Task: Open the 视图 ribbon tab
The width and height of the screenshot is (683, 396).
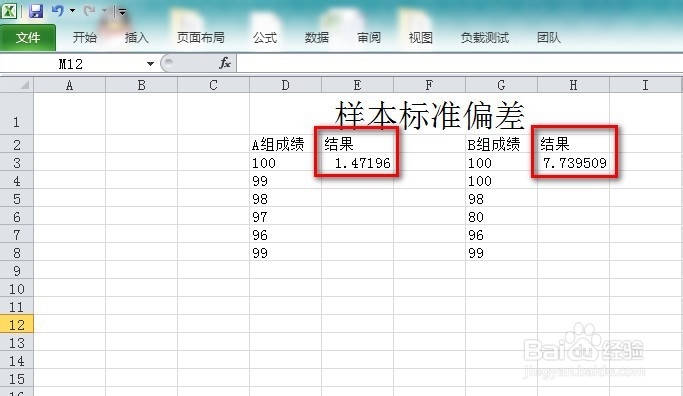Action: [x=420, y=37]
